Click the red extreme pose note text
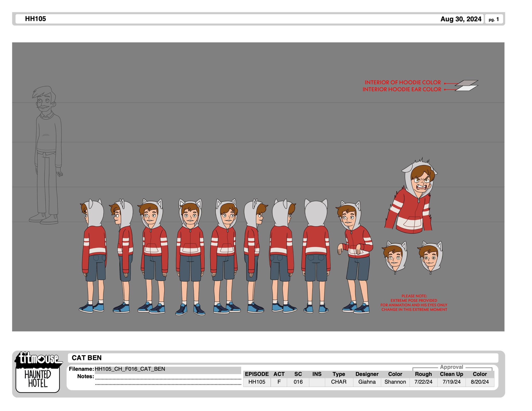The image size is (532, 411). [x=414, y=303]
